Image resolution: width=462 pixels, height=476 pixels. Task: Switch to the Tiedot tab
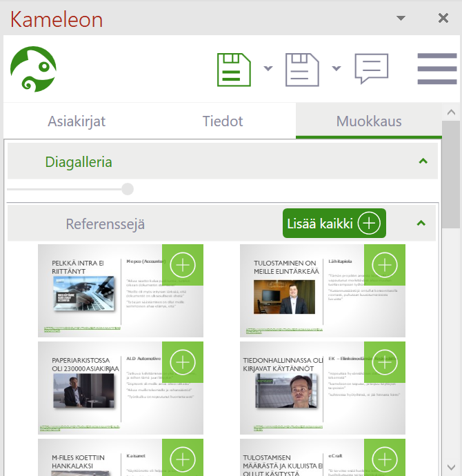coord(222,121)
